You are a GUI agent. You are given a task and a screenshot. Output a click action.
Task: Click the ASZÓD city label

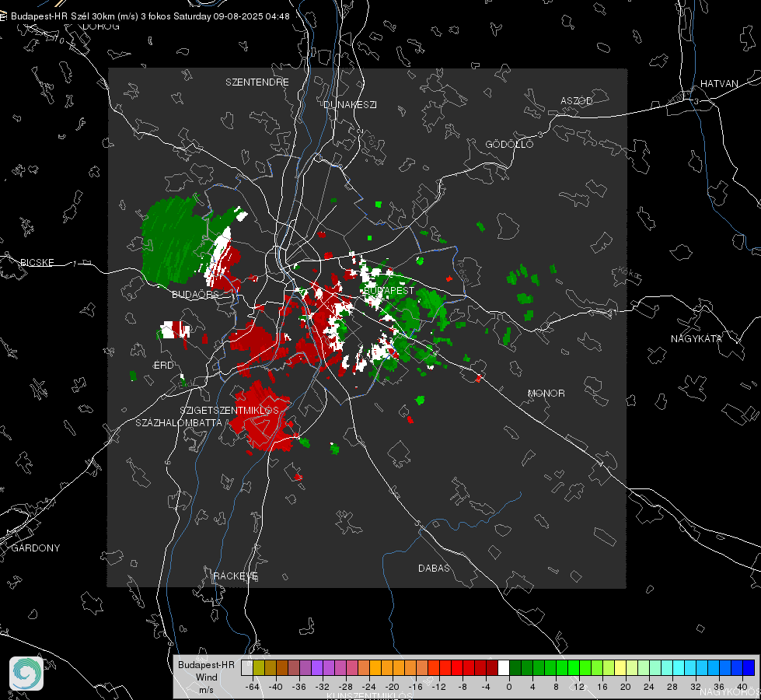tap(577, 100)
